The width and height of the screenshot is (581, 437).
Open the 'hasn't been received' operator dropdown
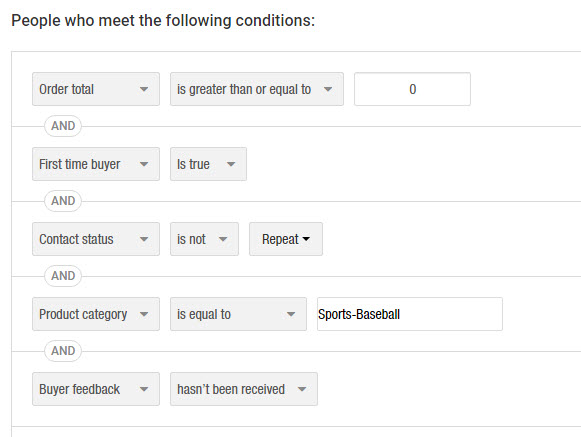tap(244, 389)
